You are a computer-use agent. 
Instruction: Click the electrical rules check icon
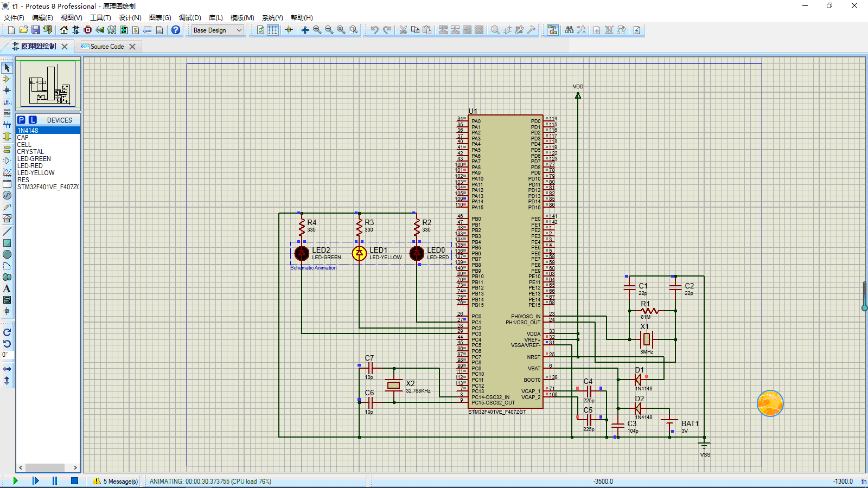click(637, 30)
